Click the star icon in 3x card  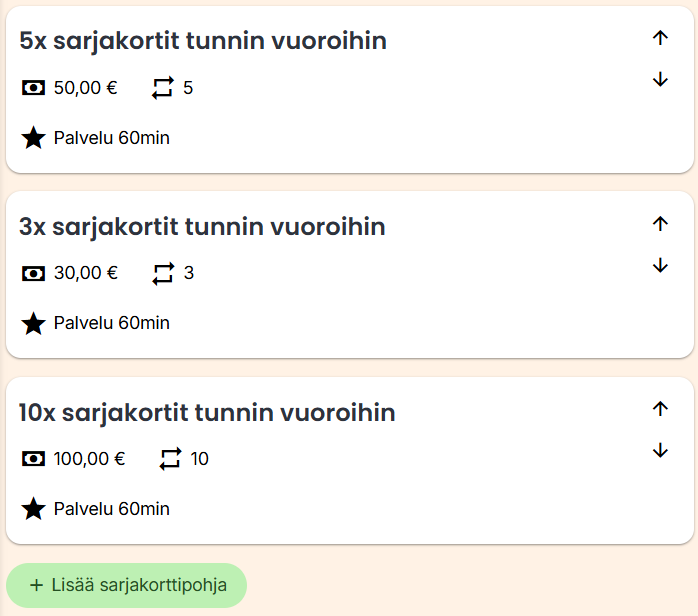(x=33, y=323)
